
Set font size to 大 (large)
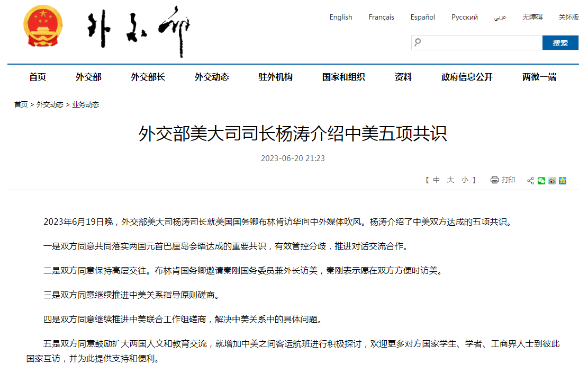[x=450, y=180]
